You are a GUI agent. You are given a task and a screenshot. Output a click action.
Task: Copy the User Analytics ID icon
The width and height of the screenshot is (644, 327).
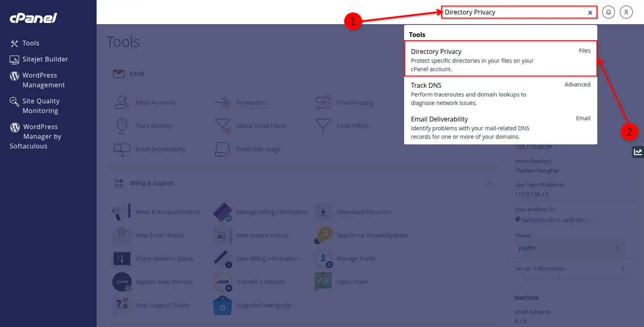[x=518, y=220]
